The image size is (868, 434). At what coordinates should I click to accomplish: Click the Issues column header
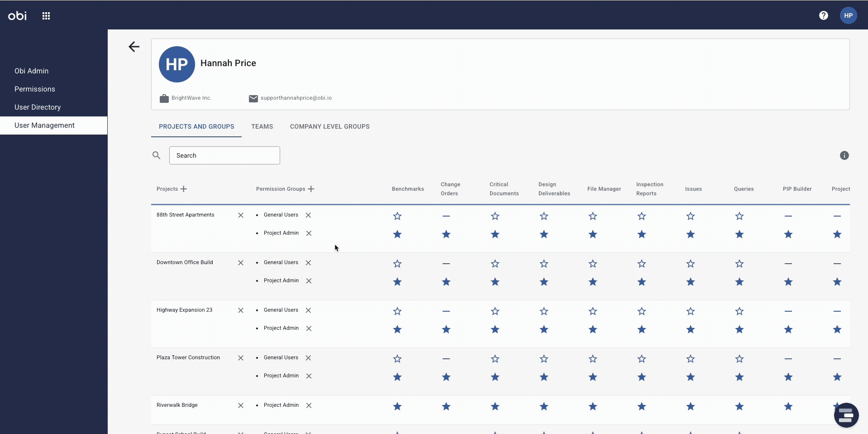(x=693, y=189)
